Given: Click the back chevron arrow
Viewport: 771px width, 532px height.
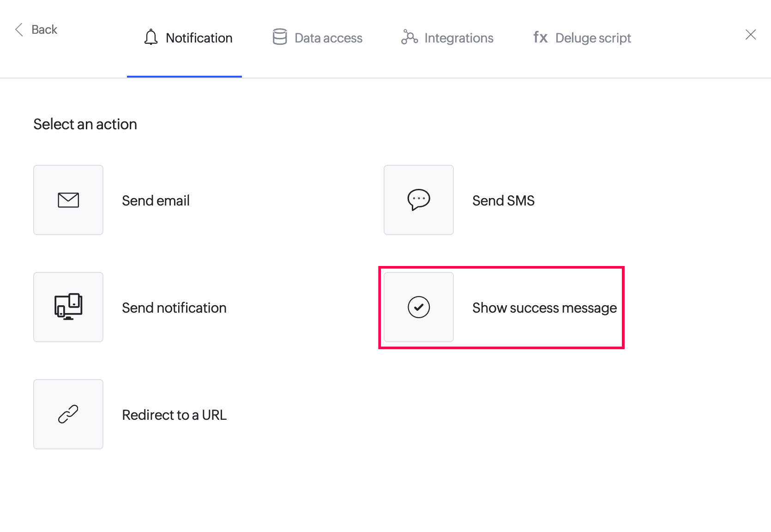Looking at the screenshot, I should (19, 30).
